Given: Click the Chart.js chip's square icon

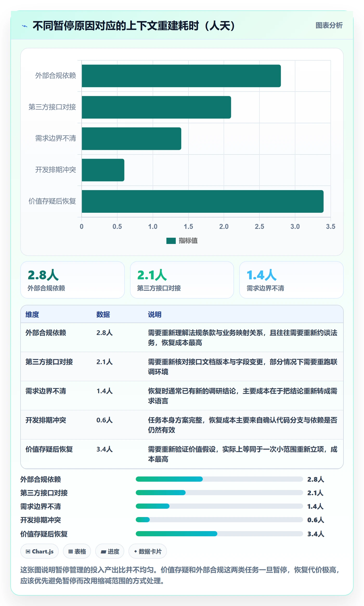Looking at the screenshot, I should coord(28,552).
